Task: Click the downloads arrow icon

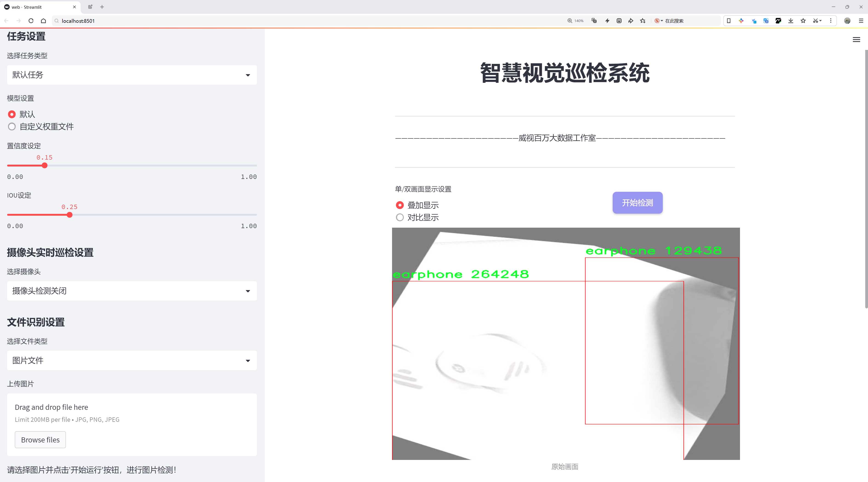Action: (791, 21)
